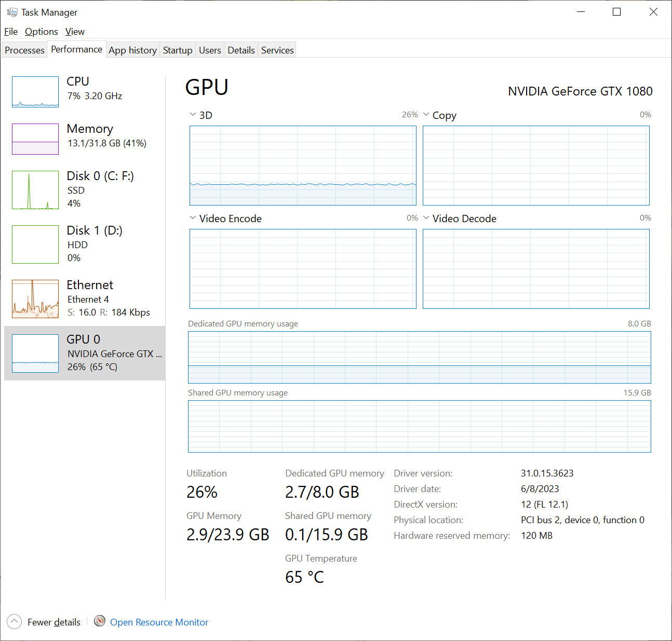Click driver date 6/8/2023
Image resolution: width=672 pixels, height=641 pixels.
(540, 489)
